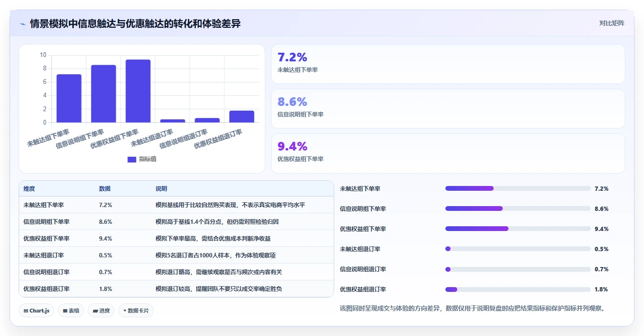Click the 数据 column header

[105, 189]
